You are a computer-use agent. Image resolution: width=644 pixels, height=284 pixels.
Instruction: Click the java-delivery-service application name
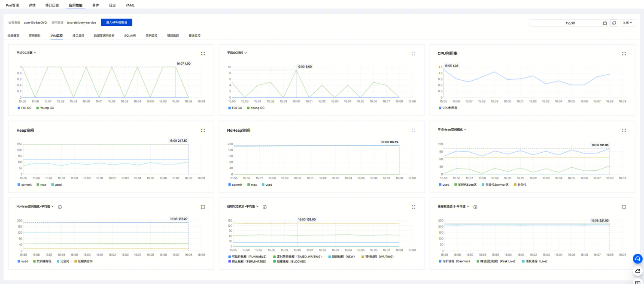[82, 23]
